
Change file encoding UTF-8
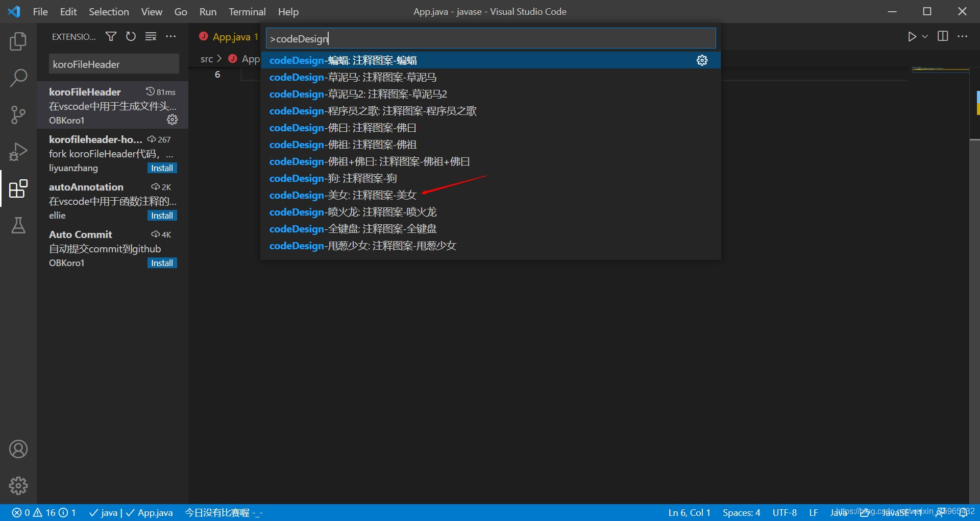pos(785,512)
